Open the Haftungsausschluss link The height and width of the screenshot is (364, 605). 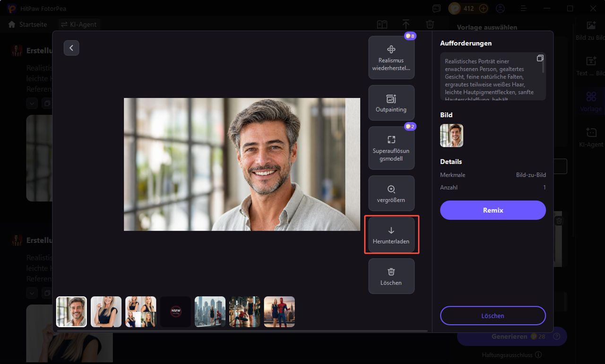point(507,355)
